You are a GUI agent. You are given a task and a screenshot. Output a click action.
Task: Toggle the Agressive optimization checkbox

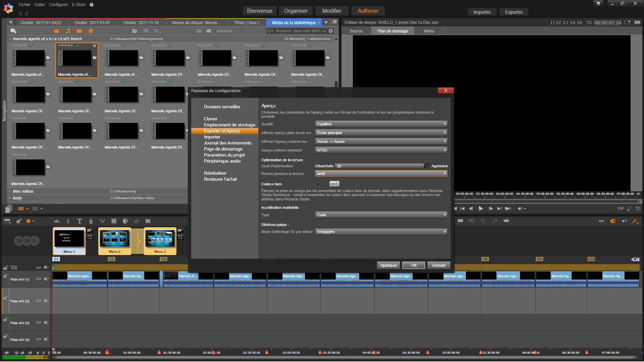(427, 166)
